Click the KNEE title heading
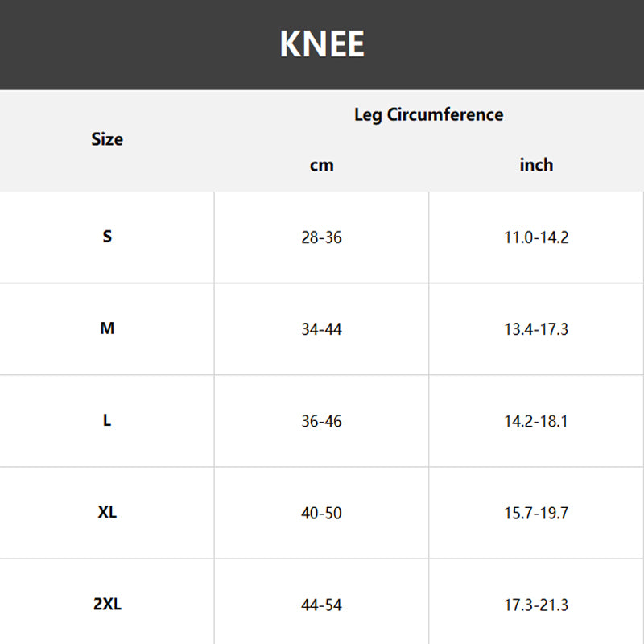The width and height of the screenshot is (644, 644). coord(322,44)
